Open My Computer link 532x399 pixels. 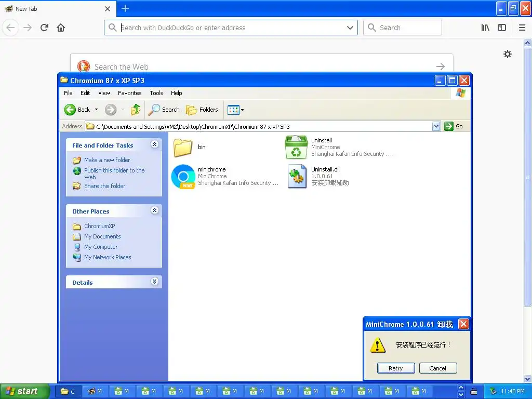(101, 247)
